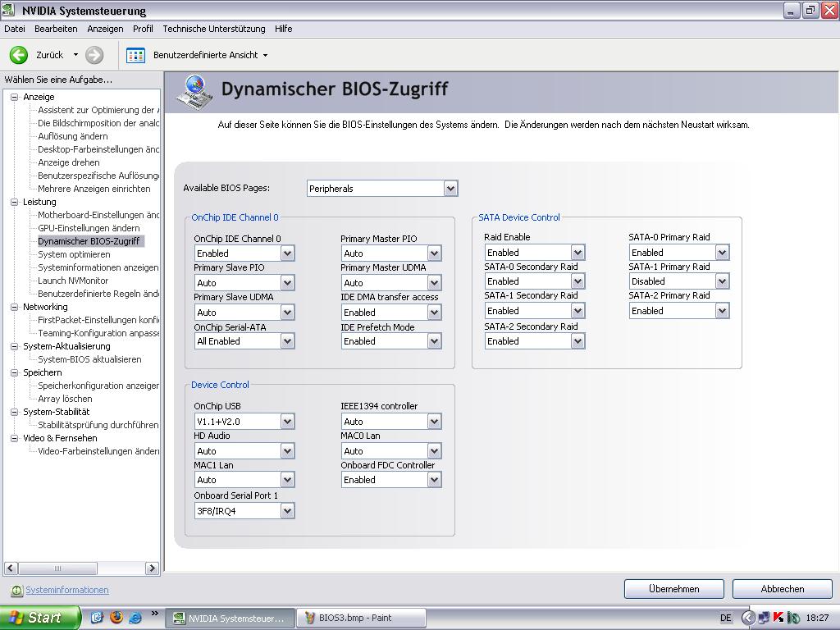Open the Benutzerdefinierte Ansicht dropdown
840x630 pixels.
211,55
